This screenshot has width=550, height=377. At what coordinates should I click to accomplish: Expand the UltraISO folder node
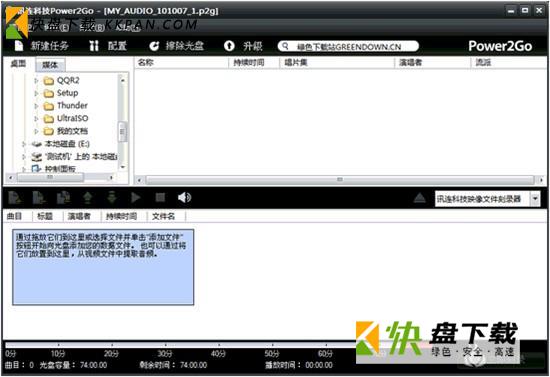36,119
